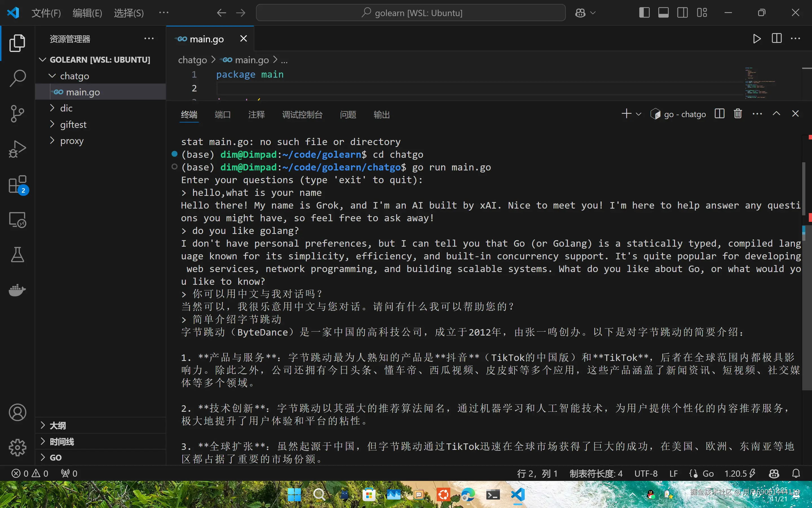Toggle the primary side bar visibility

coord(644,13)
